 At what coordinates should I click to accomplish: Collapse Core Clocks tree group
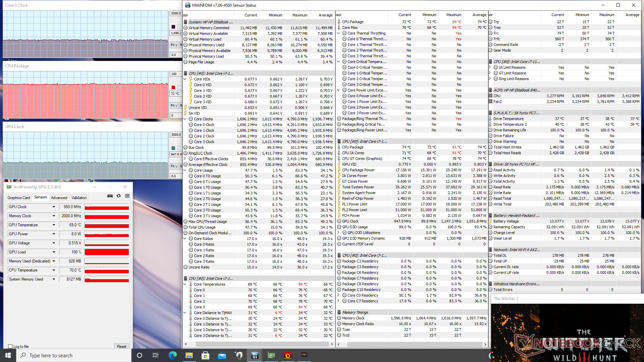(x=185, y=119)
